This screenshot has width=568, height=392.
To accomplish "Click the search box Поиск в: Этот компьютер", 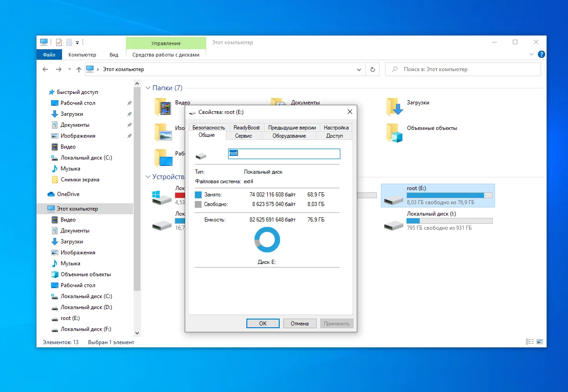I will 463,69.
